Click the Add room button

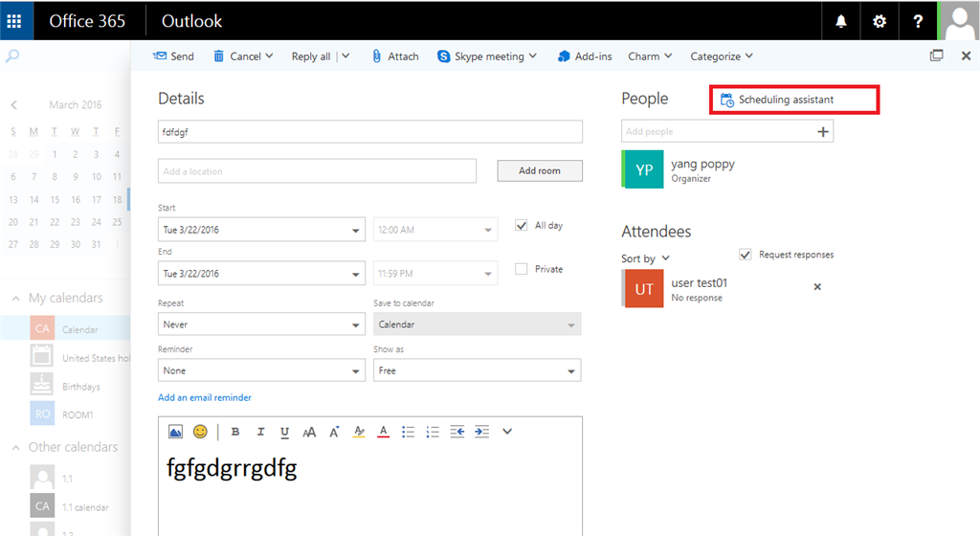coord(540,170)
